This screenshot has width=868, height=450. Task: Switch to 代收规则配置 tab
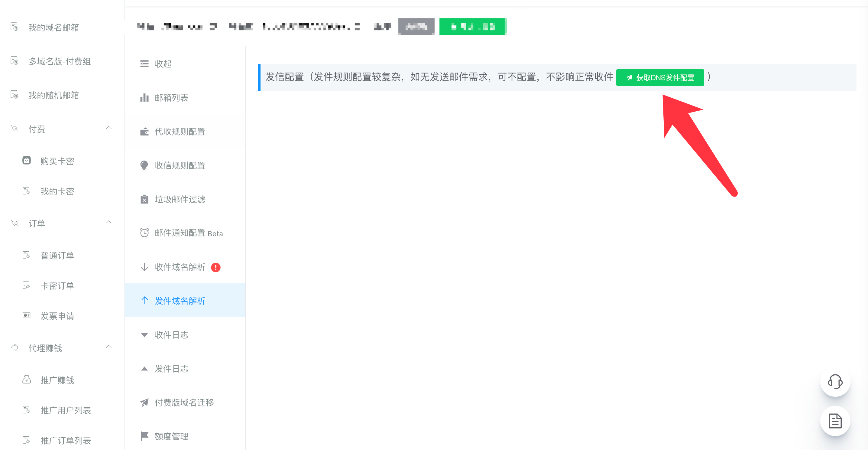185,132
